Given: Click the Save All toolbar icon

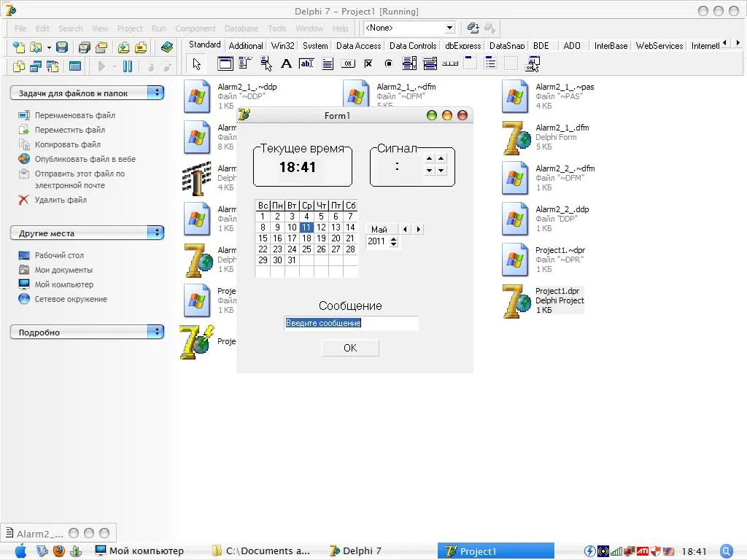Looking at the screenshot, I should click(x=85, y=47).
